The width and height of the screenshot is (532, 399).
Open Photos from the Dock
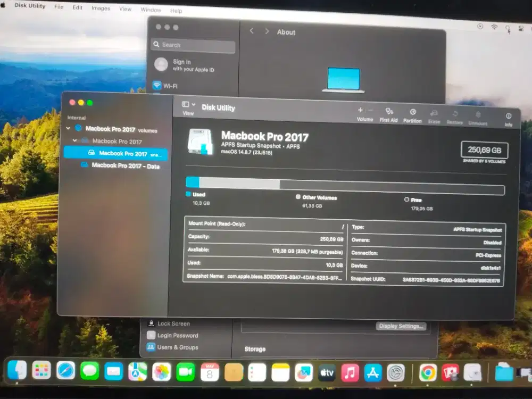click(162, 372)
